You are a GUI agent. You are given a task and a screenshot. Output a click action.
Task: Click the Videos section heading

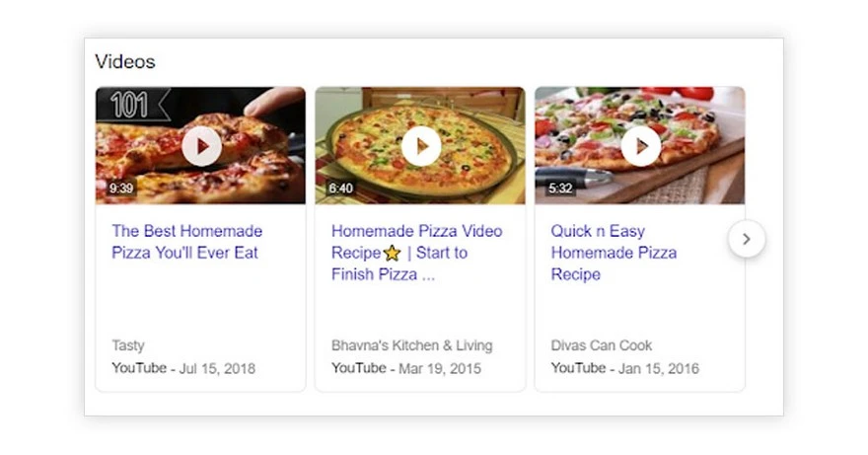125,61
